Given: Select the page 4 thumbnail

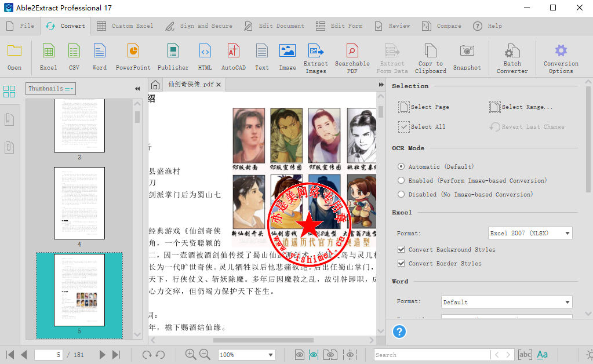Looking at the screenshot, I should pyautogui.click(x=79, y=203).
